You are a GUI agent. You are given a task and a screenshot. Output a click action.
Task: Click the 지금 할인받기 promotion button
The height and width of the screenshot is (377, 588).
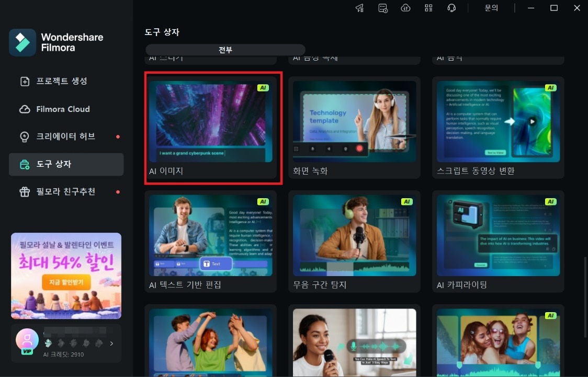(66, 282)
